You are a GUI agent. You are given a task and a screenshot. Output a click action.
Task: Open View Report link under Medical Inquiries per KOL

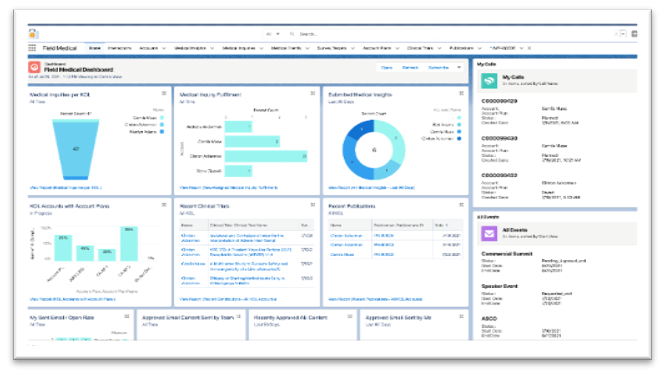tap(65, 188)
